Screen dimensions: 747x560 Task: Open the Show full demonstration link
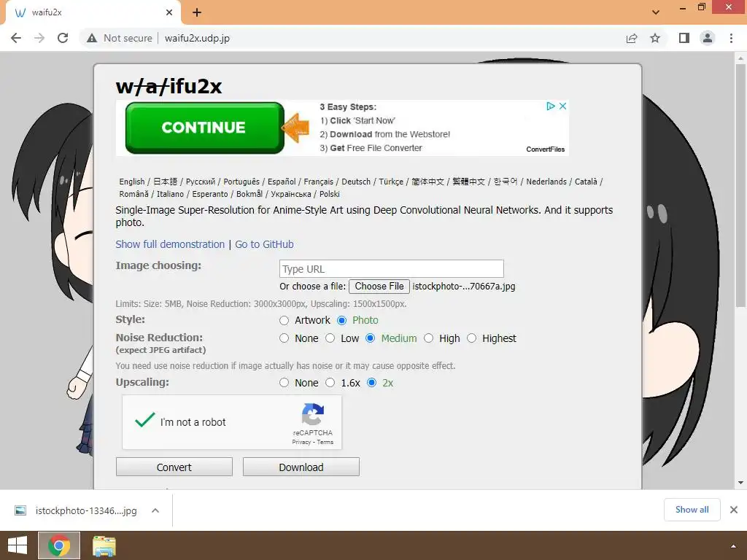point(170,244)
